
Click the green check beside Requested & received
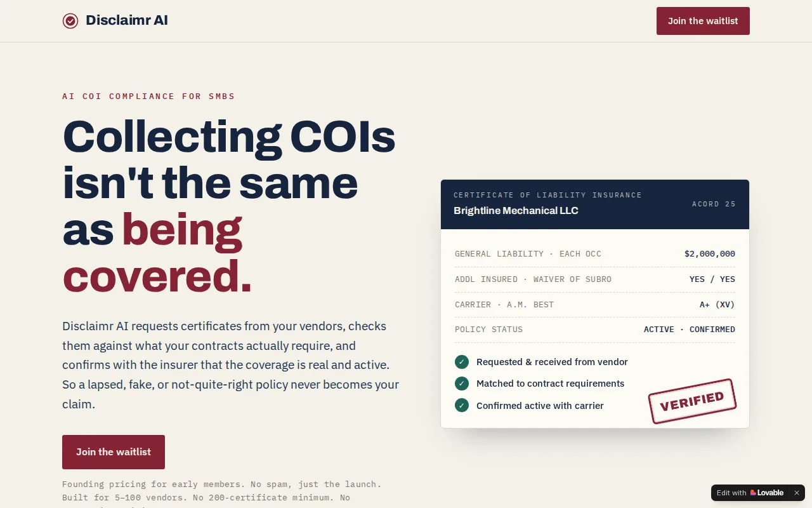click(x=462, y=362)
